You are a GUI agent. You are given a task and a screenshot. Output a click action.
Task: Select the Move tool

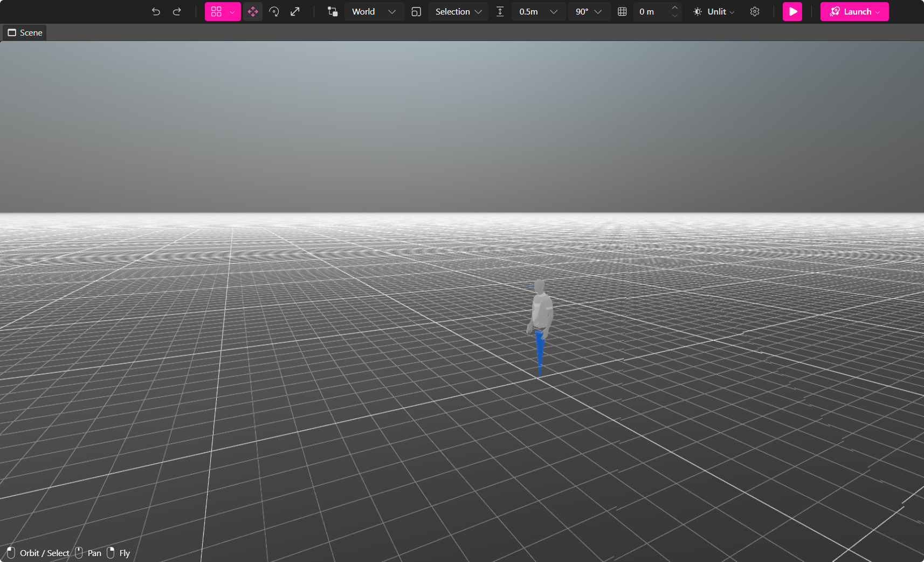[253, 11]
